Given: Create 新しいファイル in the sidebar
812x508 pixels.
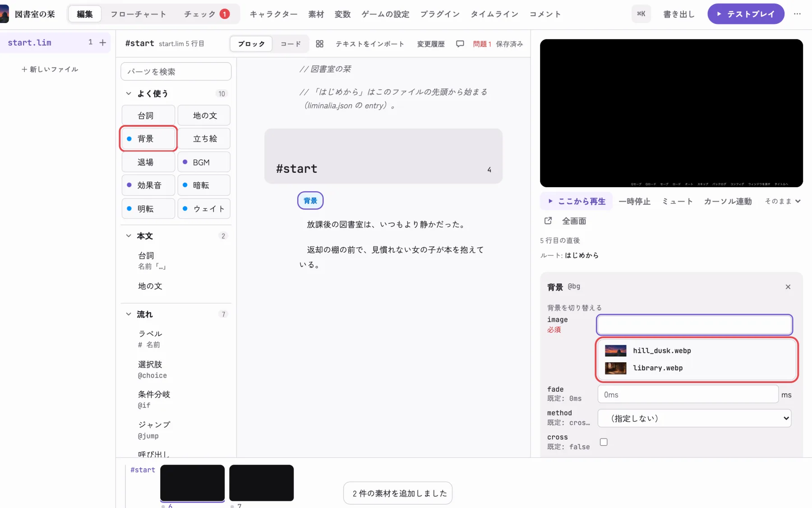Looking at the screenshot, I should click(x=50, y=69).
